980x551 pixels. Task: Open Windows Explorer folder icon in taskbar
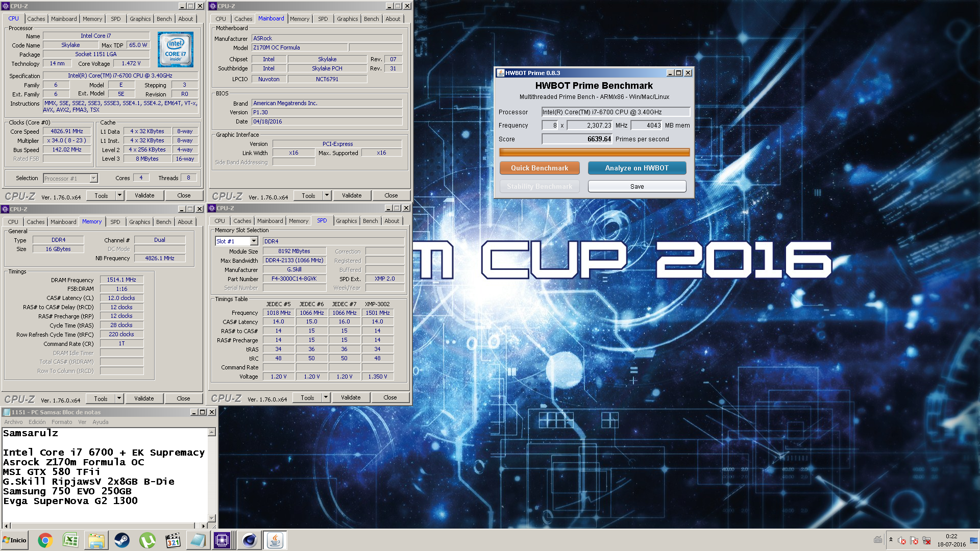pos(96,540)
